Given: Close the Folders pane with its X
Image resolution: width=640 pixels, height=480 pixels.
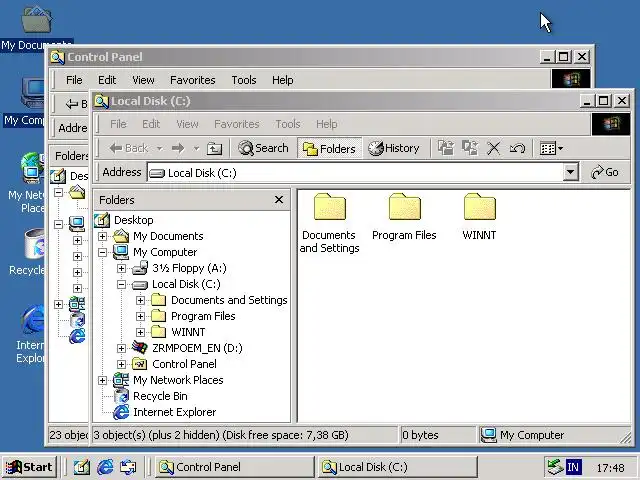Looking at the screenshot, I should [x=279, y=200].
